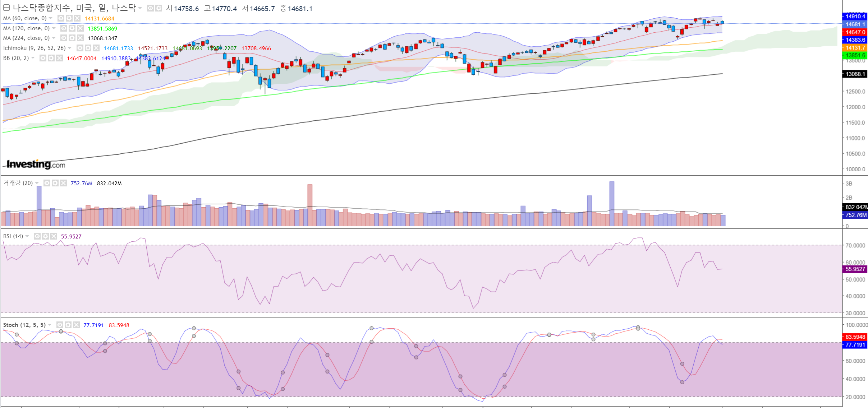Click the Ichimoku (9, 26, 52, 26) label
The height and width of the screenshot is (408, 868).
(x=34, y=48)
